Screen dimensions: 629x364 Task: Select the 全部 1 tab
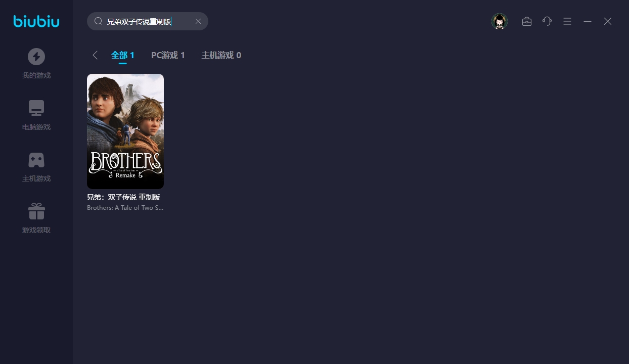click(123, 55)
